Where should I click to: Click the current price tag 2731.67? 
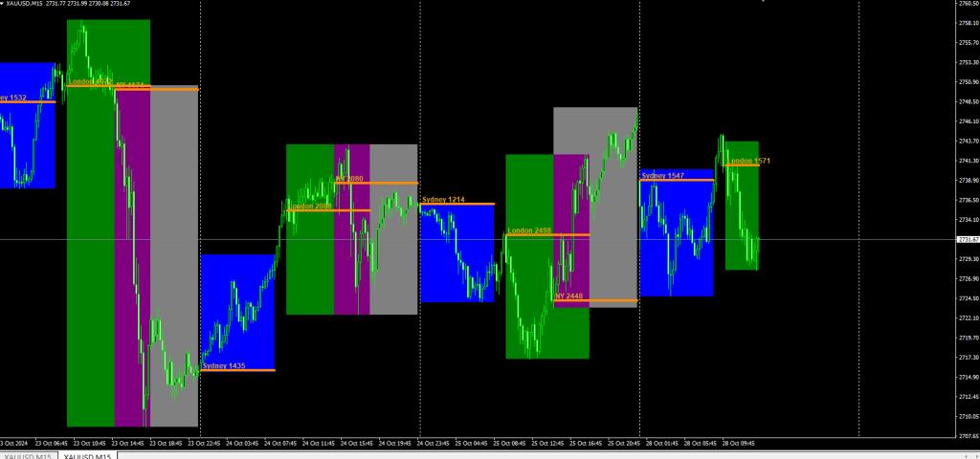(969, 239)
